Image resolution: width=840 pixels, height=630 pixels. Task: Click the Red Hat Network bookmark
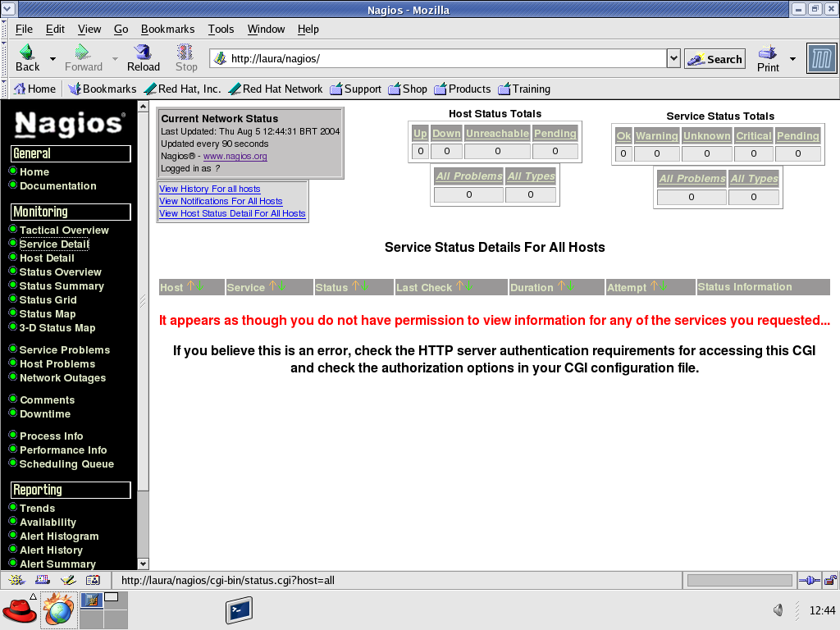[276, 89]
